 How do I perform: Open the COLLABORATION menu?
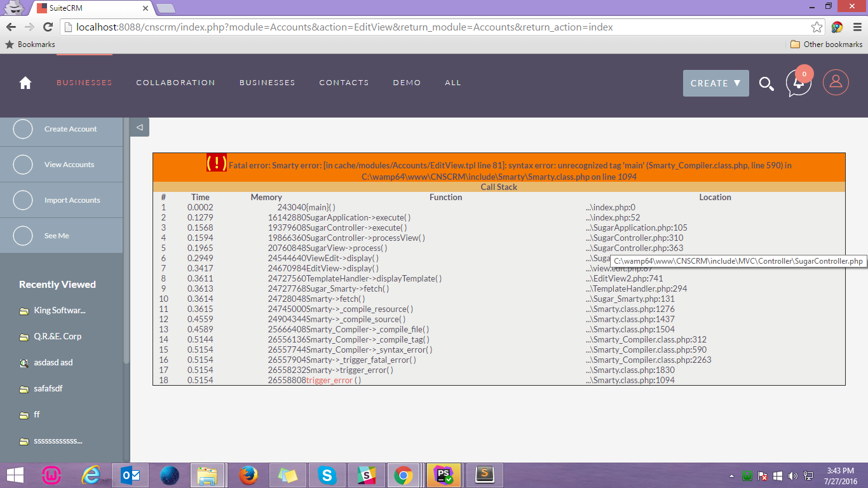click(x=175, y=83)
